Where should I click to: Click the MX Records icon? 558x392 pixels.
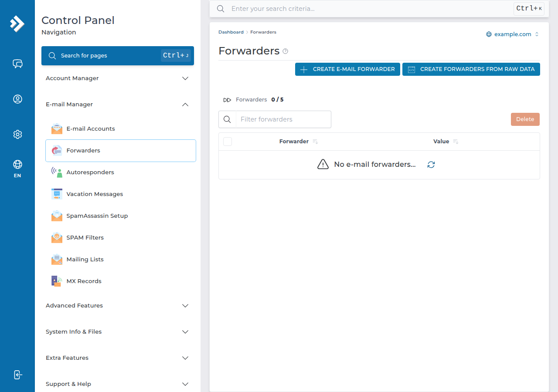click(x=57, y=281)
